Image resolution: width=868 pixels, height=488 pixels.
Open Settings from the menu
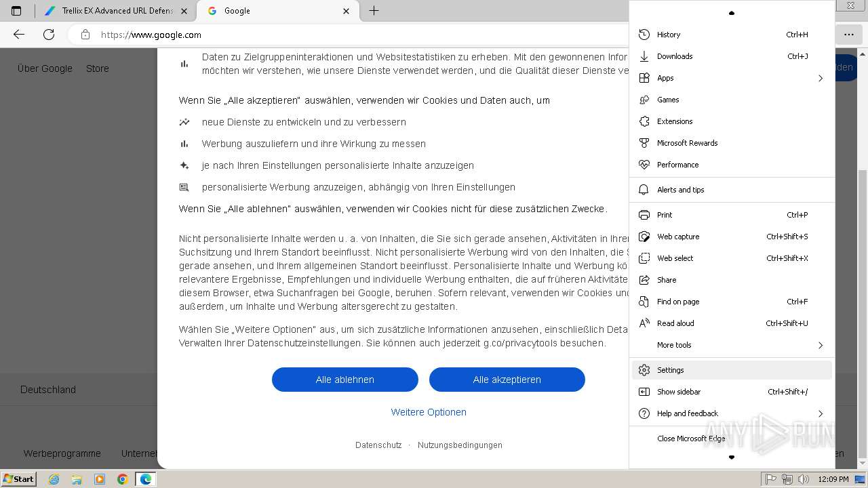pyautogui.click(x=732, y=370)
